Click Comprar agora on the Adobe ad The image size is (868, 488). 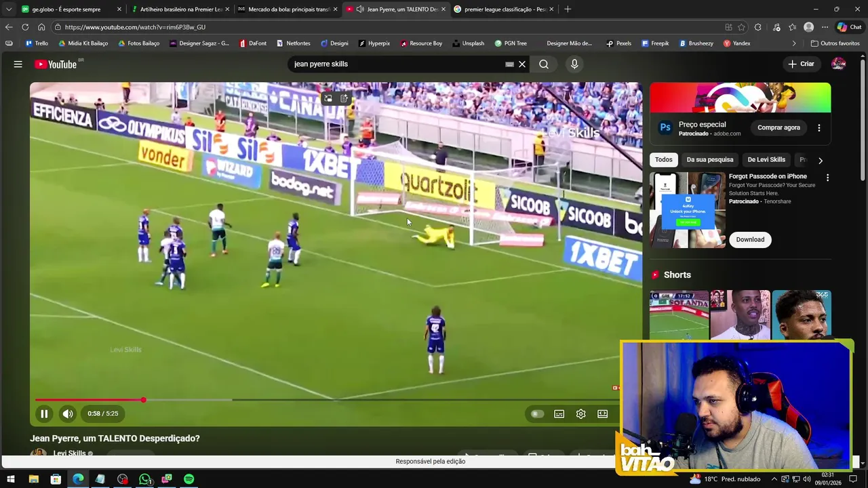[x=778, y=127]
